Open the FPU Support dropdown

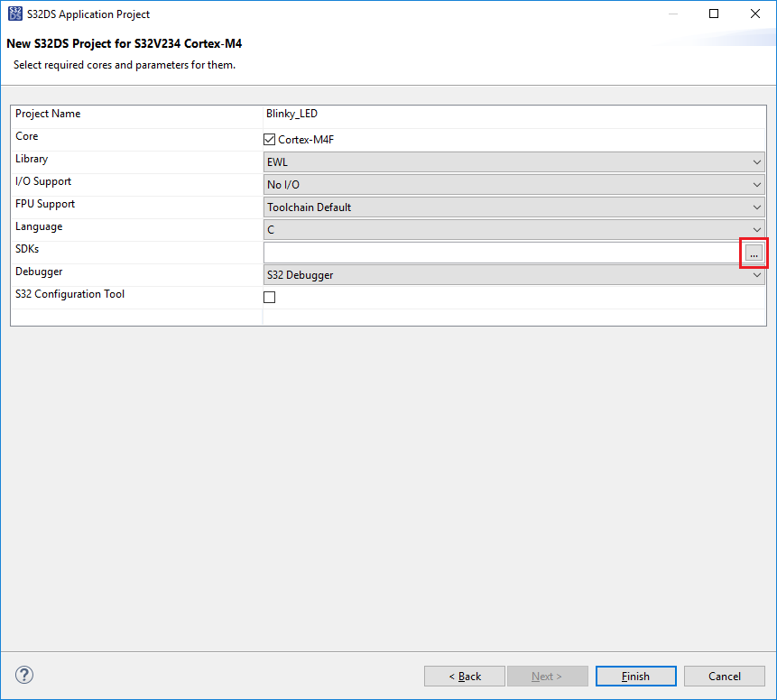513,207
